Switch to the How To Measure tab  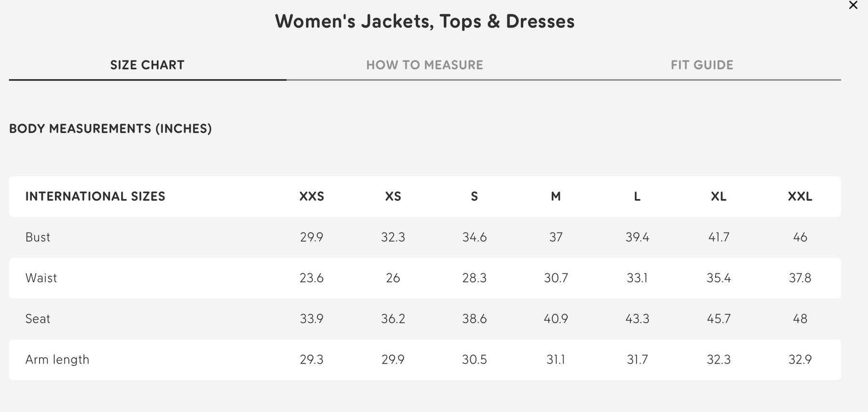(424, 65)
